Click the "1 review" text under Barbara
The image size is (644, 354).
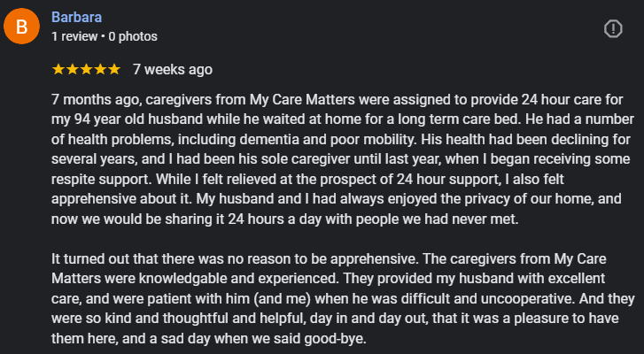pos(74,36)
